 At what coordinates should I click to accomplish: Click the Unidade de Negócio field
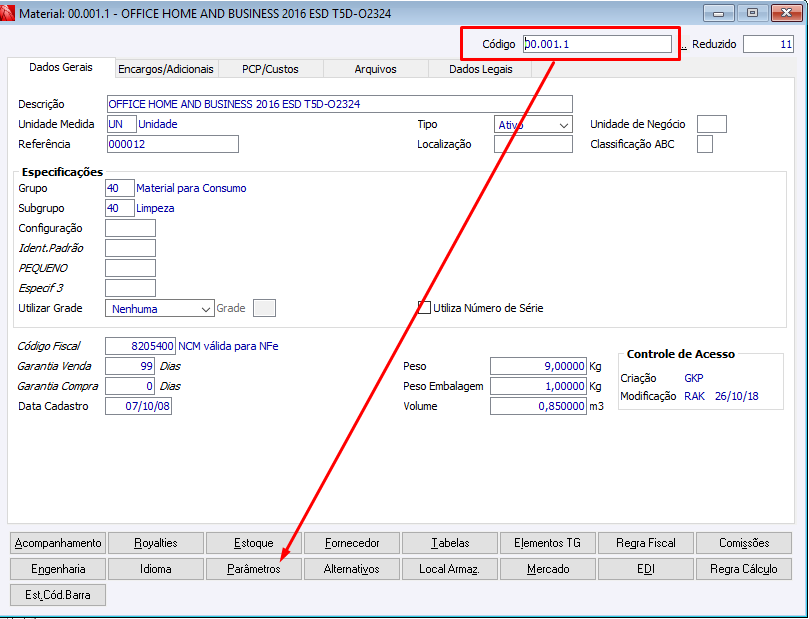pyautogui.click(x=711, y=124)
